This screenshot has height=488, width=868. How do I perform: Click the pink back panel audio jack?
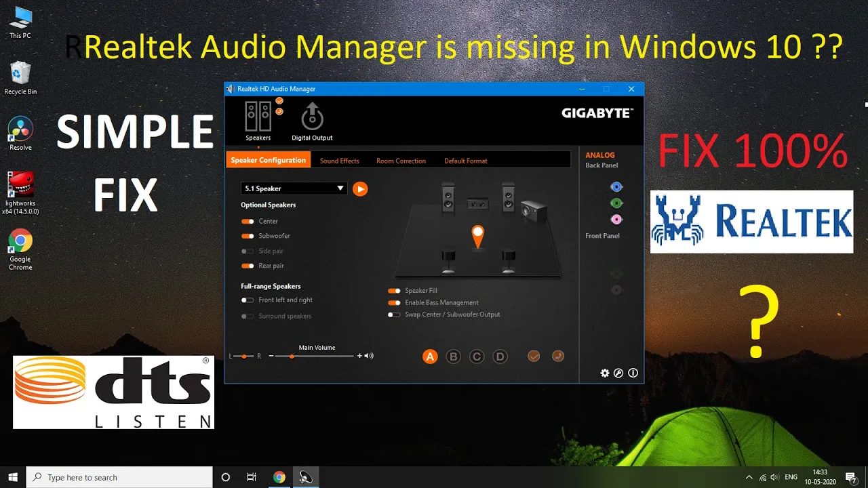coord(616,220)
